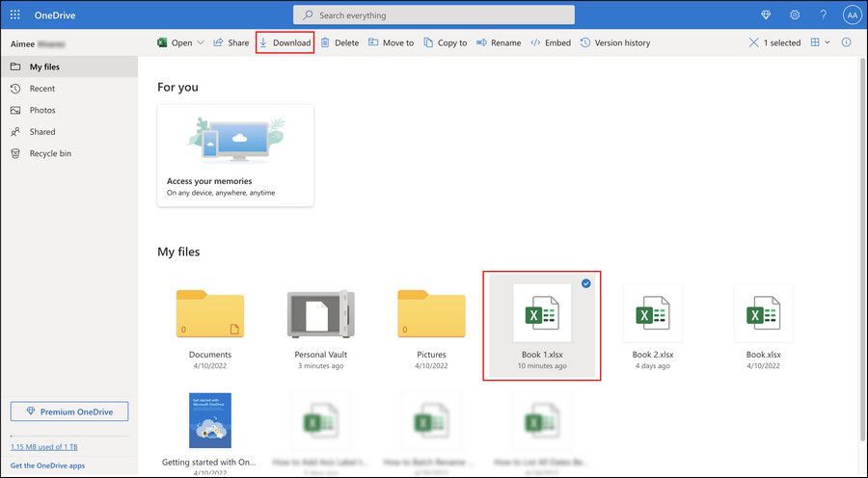This screenshot has height=478, width=868.
Task: Clear selection with X beside 1 selected
Action: [x=753, y=42]
